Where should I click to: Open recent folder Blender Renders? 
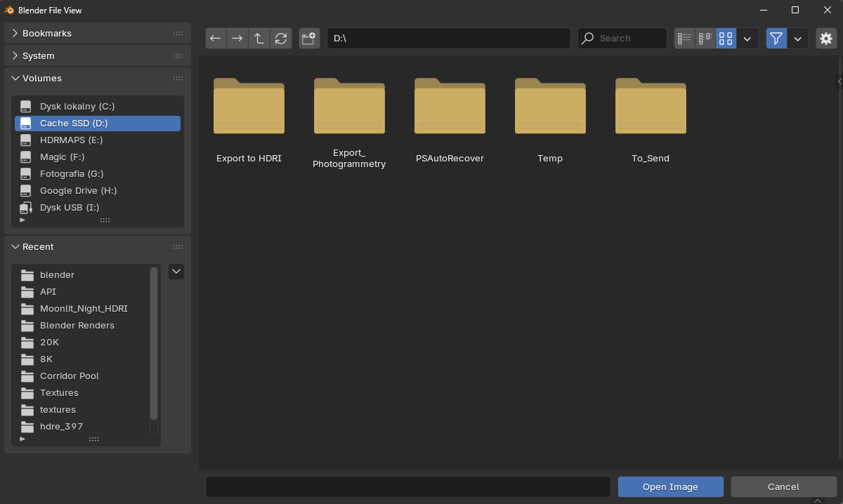[81, 325]
